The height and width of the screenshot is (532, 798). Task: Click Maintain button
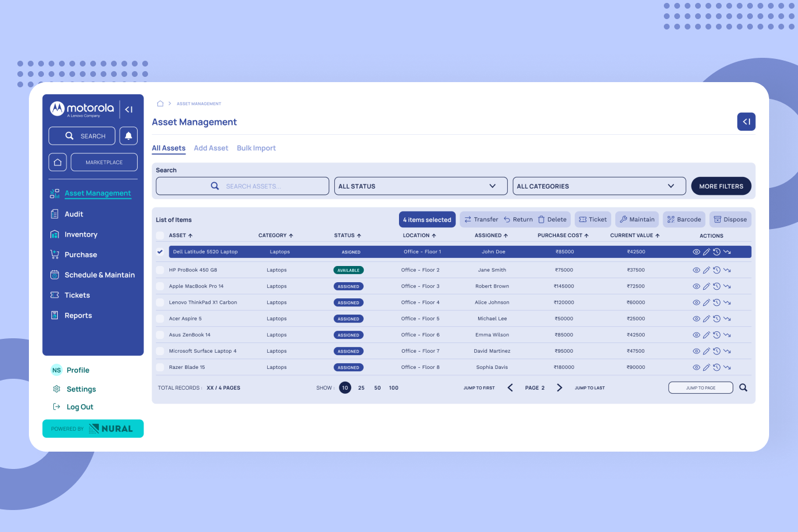(637, 220)
